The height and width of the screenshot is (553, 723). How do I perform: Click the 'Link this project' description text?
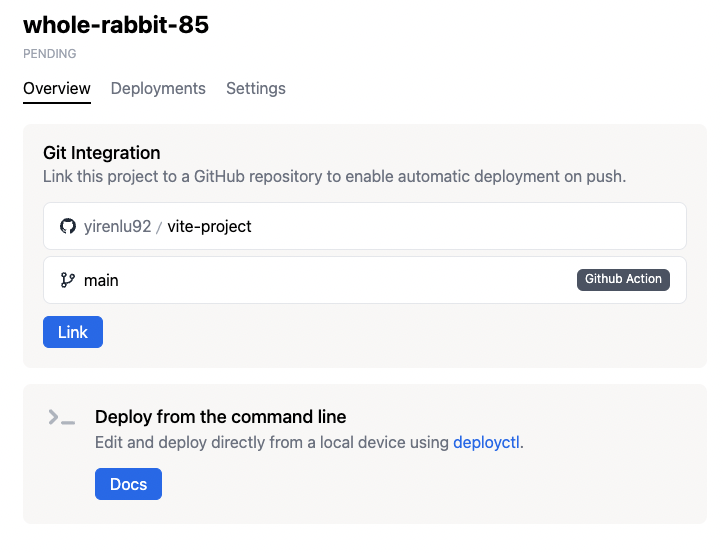pos(334,176)
